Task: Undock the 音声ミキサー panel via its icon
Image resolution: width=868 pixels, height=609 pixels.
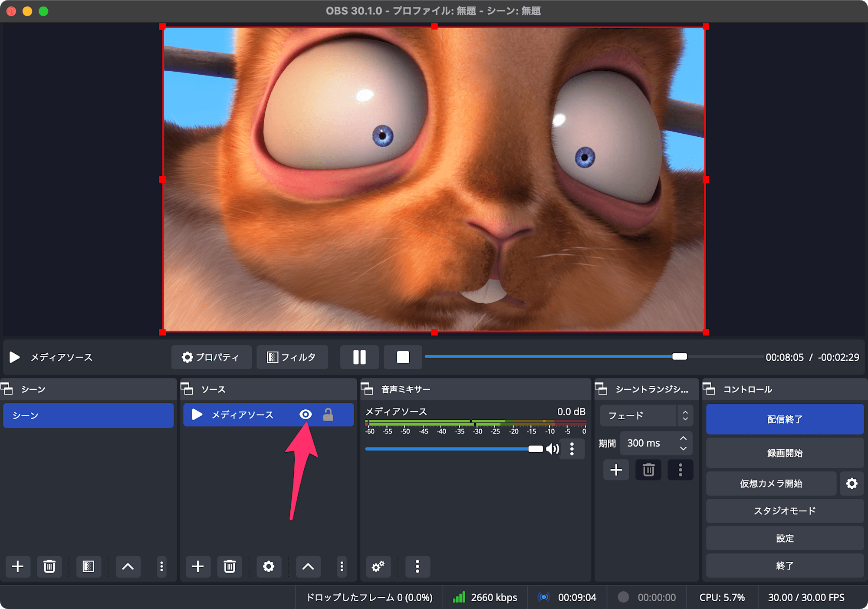Action: [x=367, y=389]
